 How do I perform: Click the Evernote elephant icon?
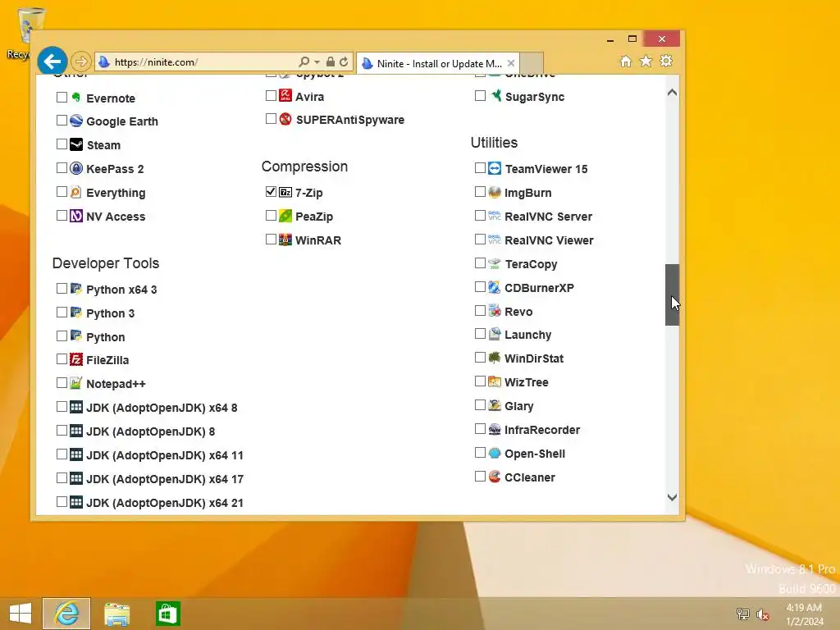76,98
